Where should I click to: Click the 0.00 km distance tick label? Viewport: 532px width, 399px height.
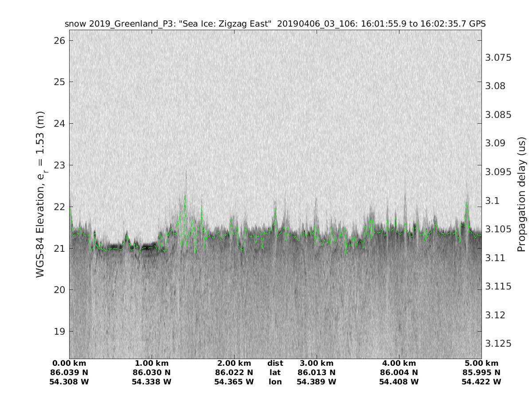pyautogui.click(x=69, y=363)
